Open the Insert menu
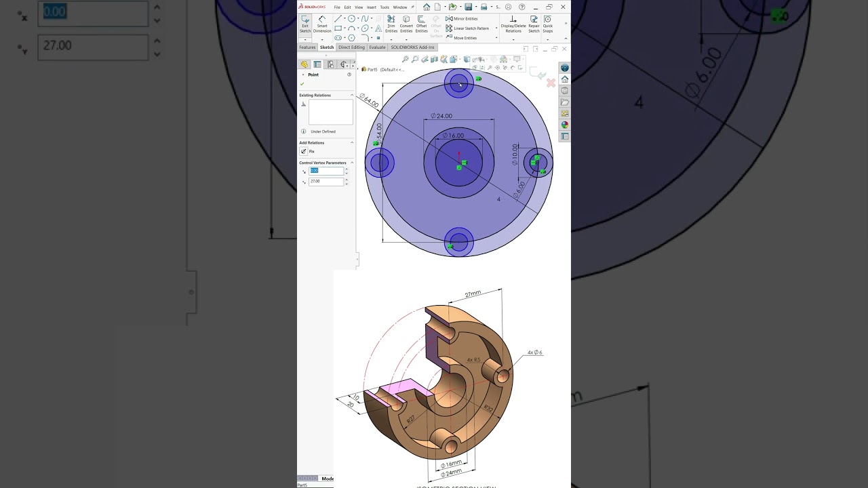The image size is (868, 488). [372, 7]
